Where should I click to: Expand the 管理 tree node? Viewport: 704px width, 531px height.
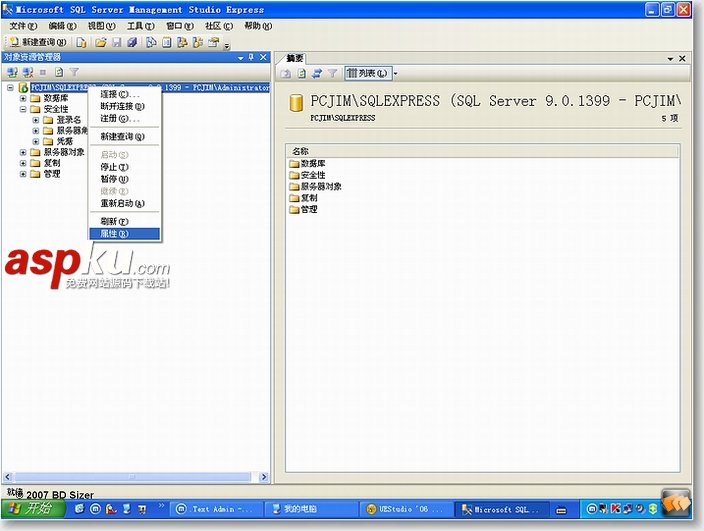23,174
